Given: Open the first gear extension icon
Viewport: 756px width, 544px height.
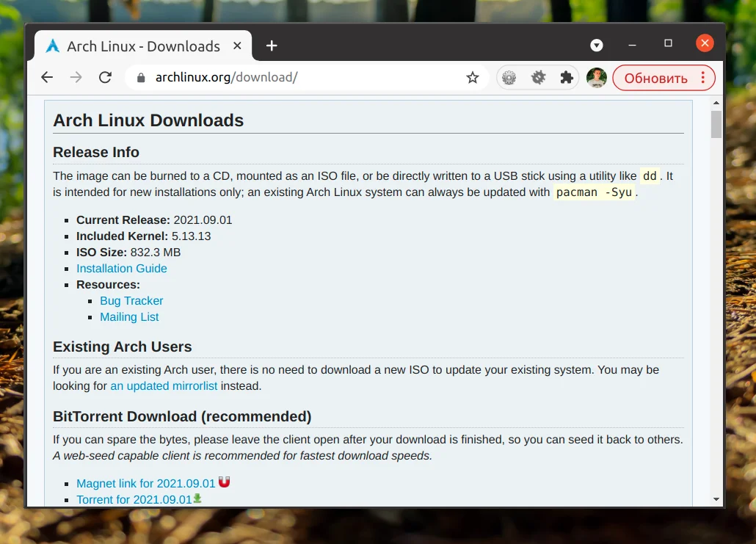Looking at the screenshot, I should [509, 77].
